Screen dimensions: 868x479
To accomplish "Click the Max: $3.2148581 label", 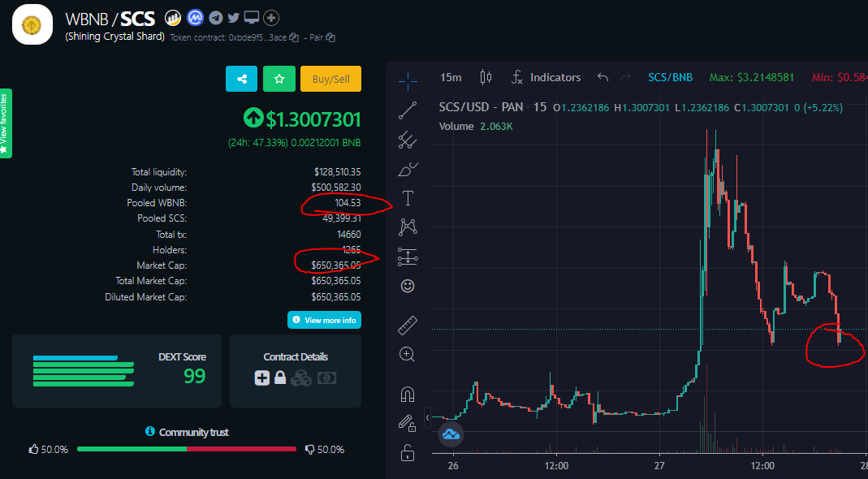I will click(751, 77).
